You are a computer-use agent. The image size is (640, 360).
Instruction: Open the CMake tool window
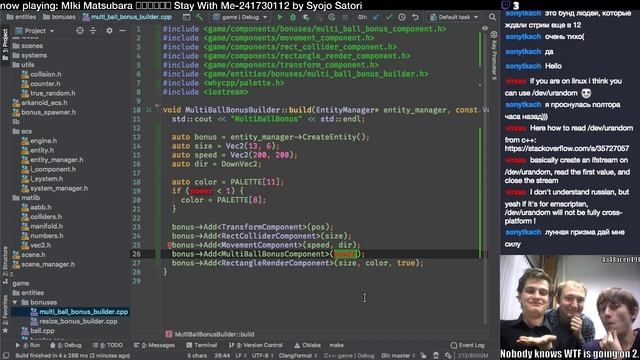[307, 345]
